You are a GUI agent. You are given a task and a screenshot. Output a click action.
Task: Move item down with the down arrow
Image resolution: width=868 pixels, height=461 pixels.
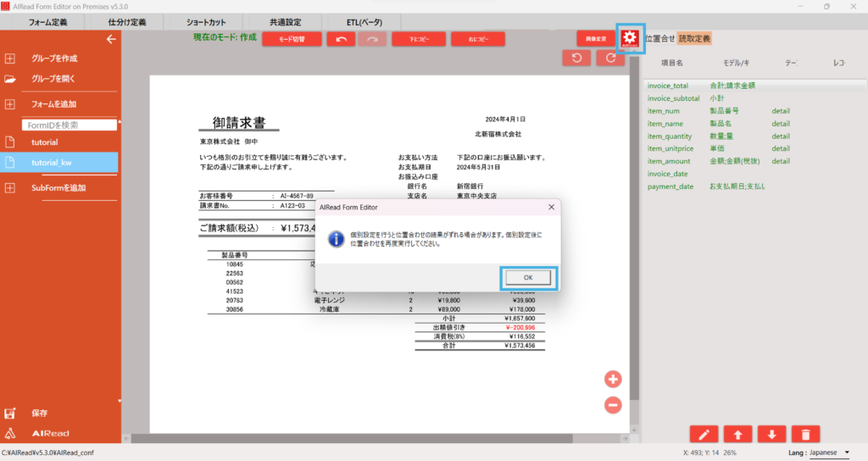771,434
